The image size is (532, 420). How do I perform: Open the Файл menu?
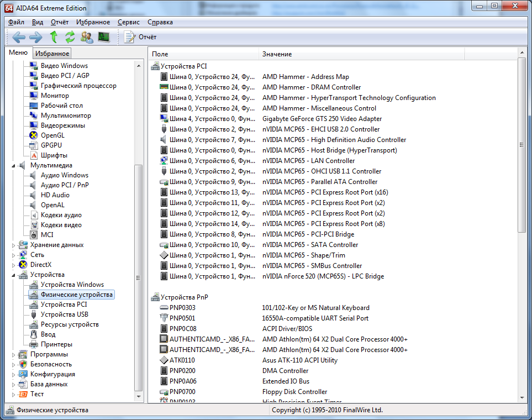click(x=16, y=22)
